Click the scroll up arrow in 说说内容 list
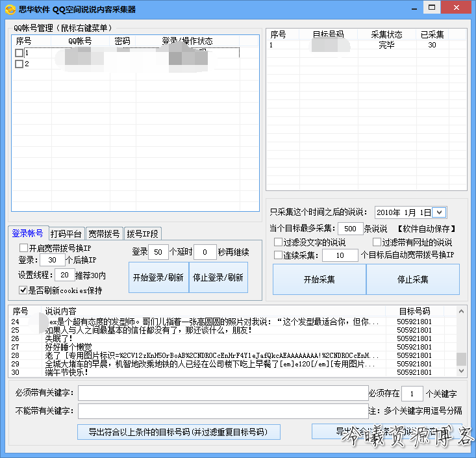The width and height of the screenshot is (476, 458). click(461, 311)
